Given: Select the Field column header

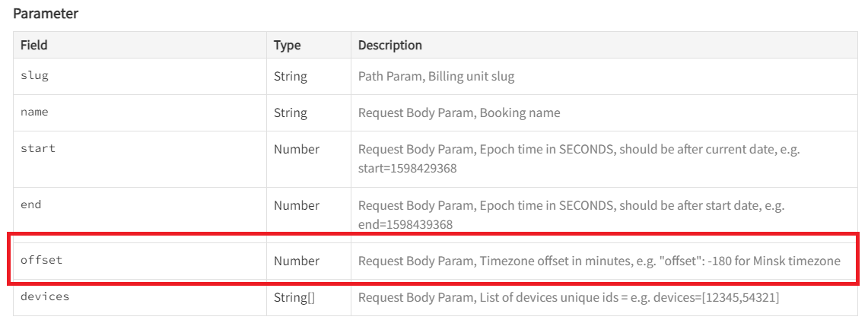Looking at the screenshot, I should [x=33, y=46].
